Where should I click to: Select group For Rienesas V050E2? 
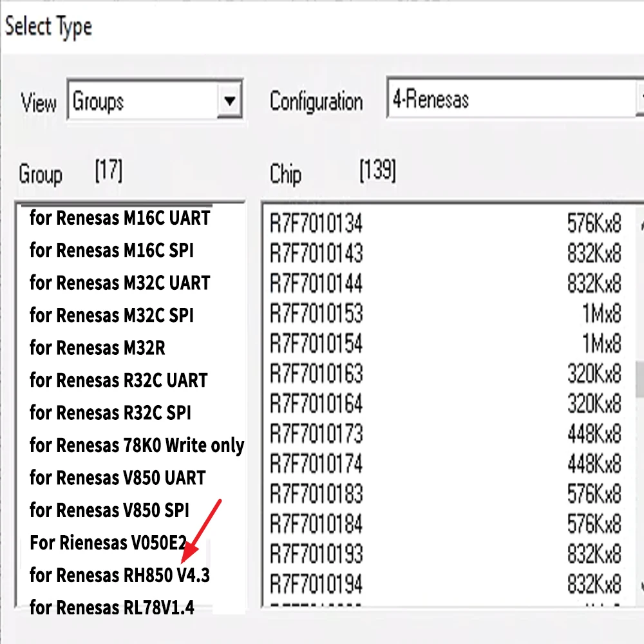(113, 543)
